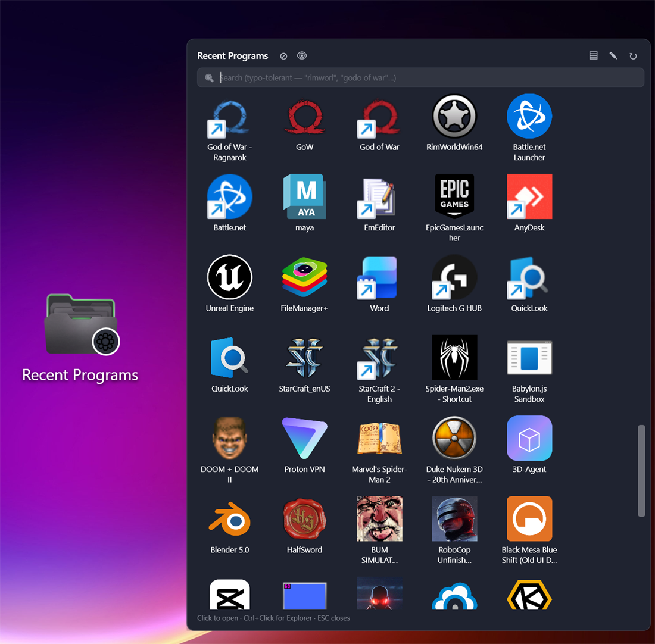Launch StarCraft_enUS
The height and width of the screenshot is (644, 655).
[x=304, y=358]
